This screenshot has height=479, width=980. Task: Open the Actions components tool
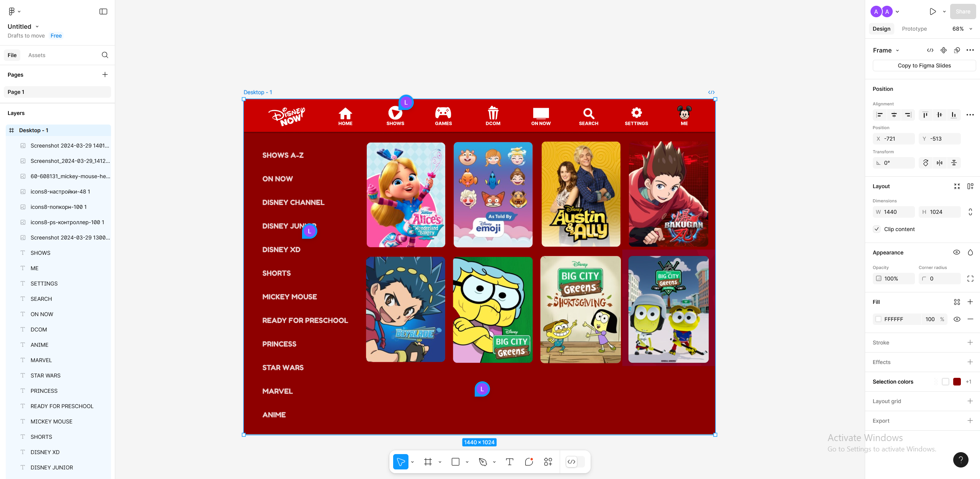[548, 462]
